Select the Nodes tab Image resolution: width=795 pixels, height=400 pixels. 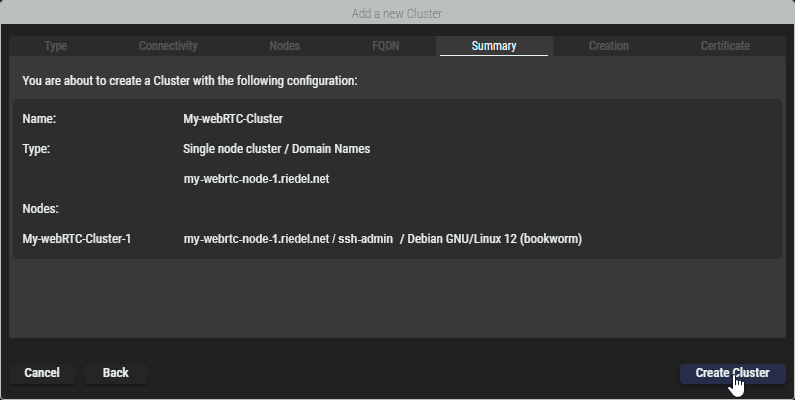284,46
